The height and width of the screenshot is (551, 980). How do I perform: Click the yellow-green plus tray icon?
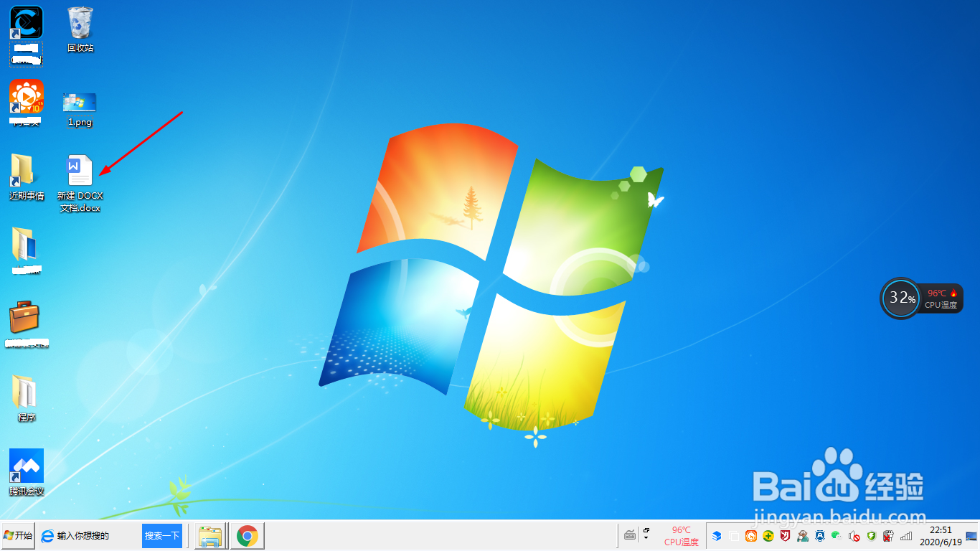(768, 536)
